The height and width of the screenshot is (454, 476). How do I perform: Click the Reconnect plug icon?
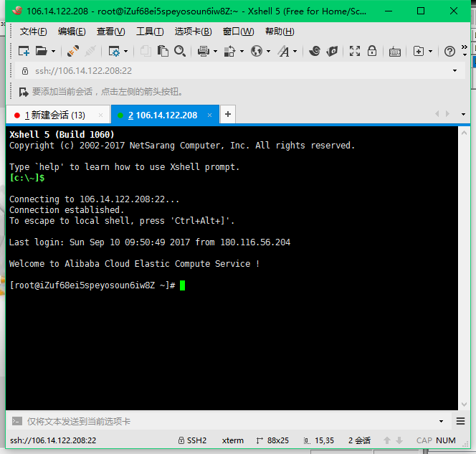[73, 51]
